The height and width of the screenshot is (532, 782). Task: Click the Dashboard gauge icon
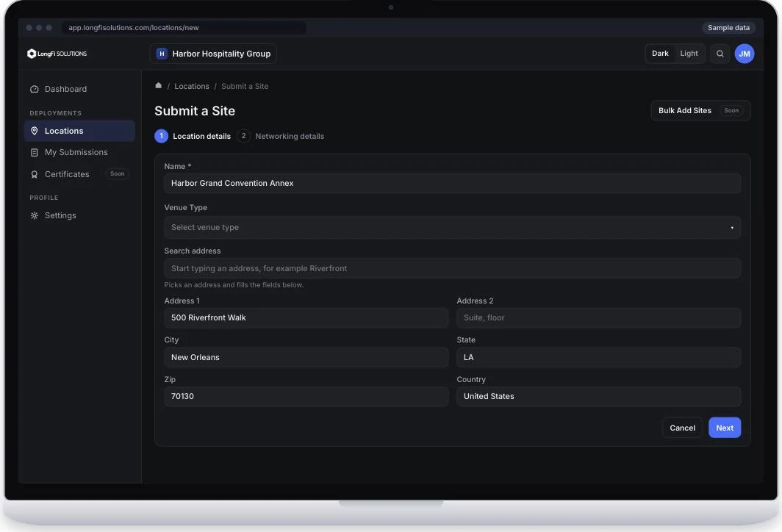pos(35,89)
